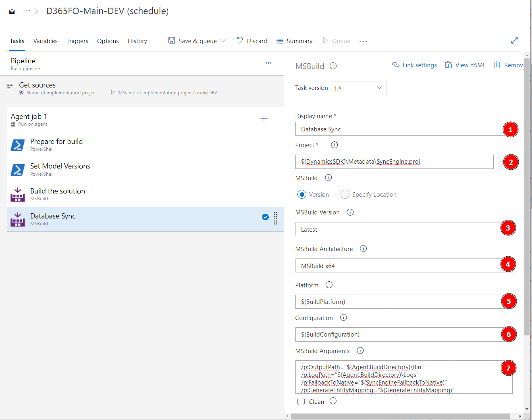This screenshot has height=420, width=532.
Task: Open more options for the Pipeline section
Action: tap(268, 62)
